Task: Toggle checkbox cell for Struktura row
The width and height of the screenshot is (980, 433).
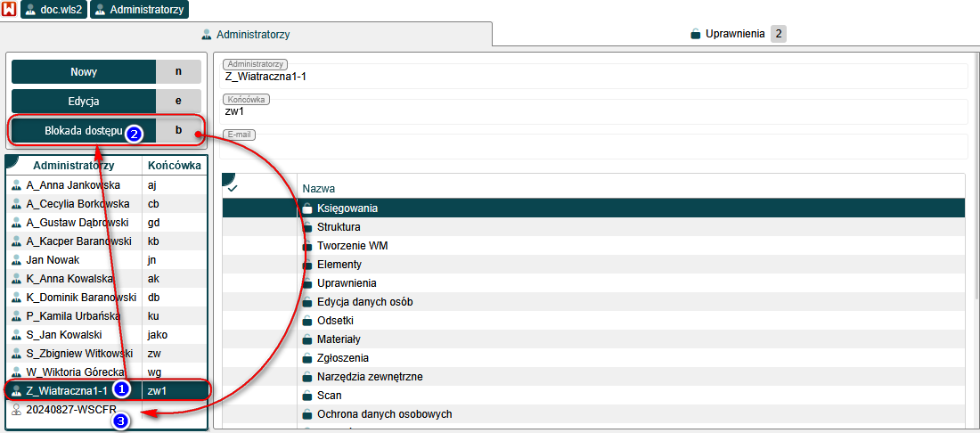Action: [259, 227]
